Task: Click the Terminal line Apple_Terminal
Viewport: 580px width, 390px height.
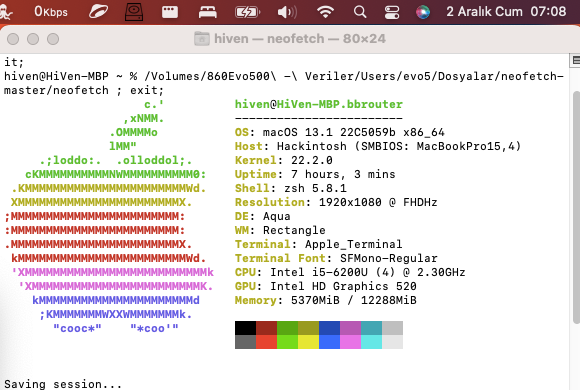Action: (318, 244)
